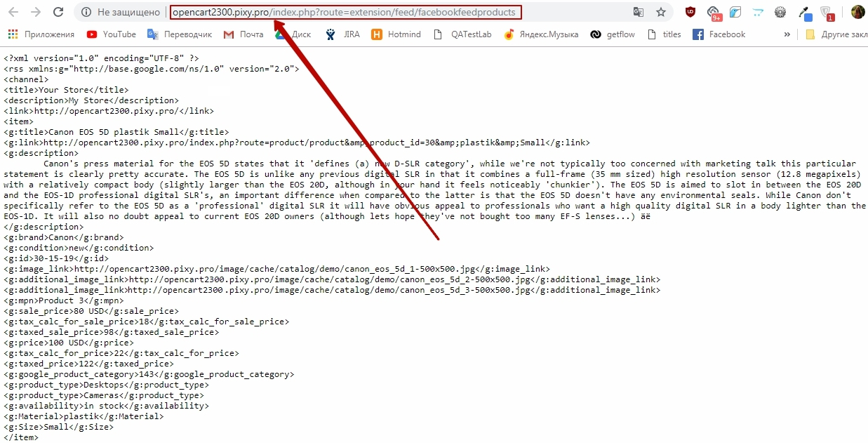Open the Другие закладки folder
868x443 pixels.
click(x=836, y=34)
